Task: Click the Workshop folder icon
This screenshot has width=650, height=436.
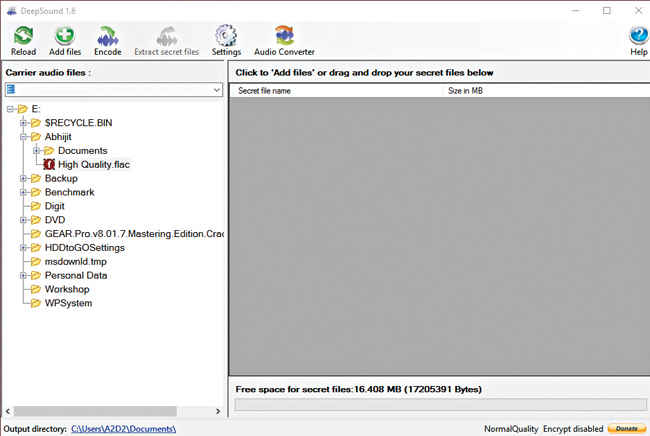Action: point(36,289)
